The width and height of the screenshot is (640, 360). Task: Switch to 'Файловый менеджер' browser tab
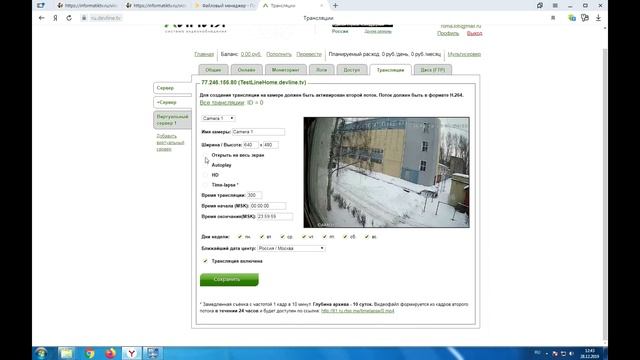pyautogui.click(x=225, y=6)
